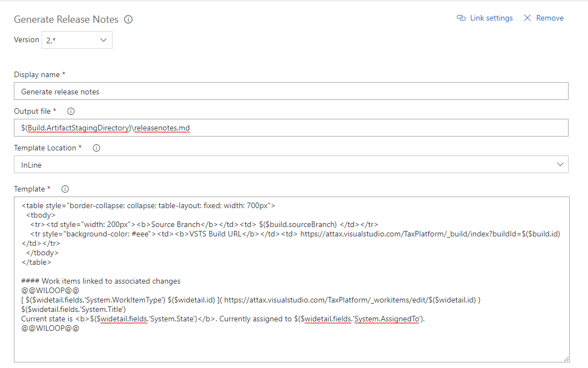Focus the Output file input field
588x368 pixels.
click(x=291, y=128)
